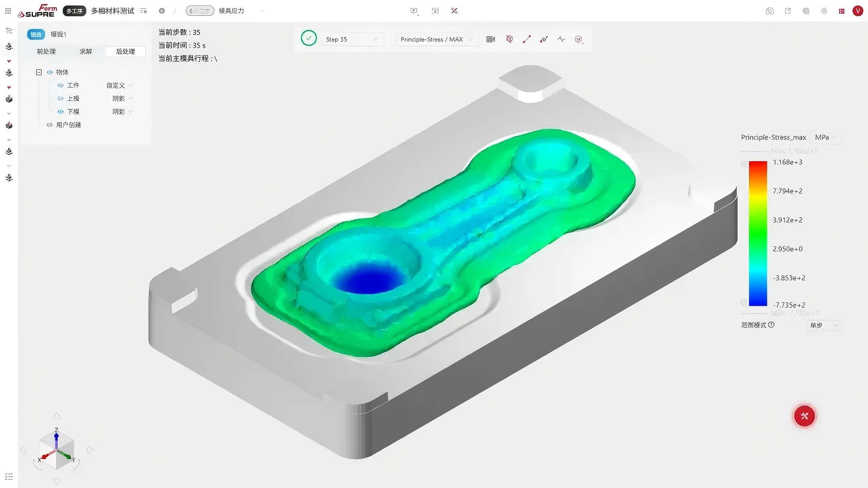Viewport: 868px width, 488px height.
Task: Click the waveform chart icon in toolbar
Action: pos(561,39)
